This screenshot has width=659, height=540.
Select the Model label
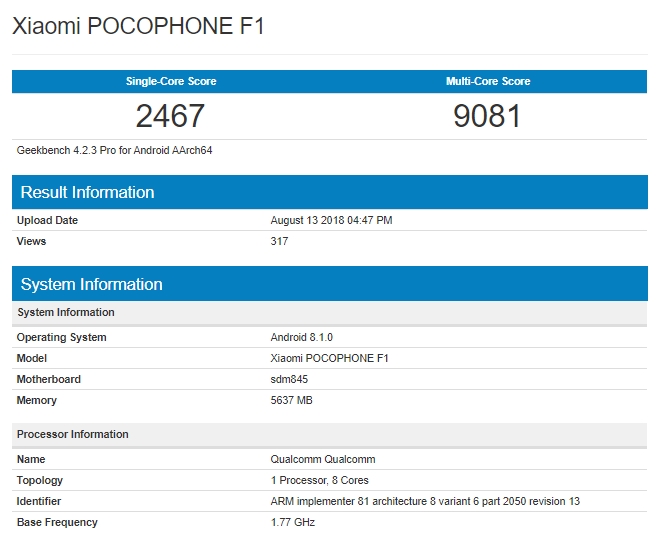pos(32,358)
